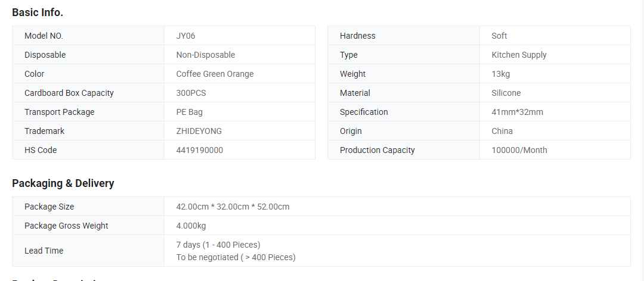Image resolution: width=644 pixels, height=281 pixels.
Task: Click the Kitchen Supply type value
Action: click(519, 55)
